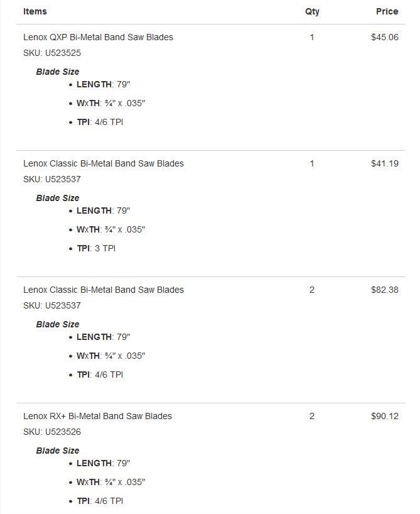Click Blade Size heading under Lenox QXP
This screenshot has width=420, height=514.
[x=58, y=72]
